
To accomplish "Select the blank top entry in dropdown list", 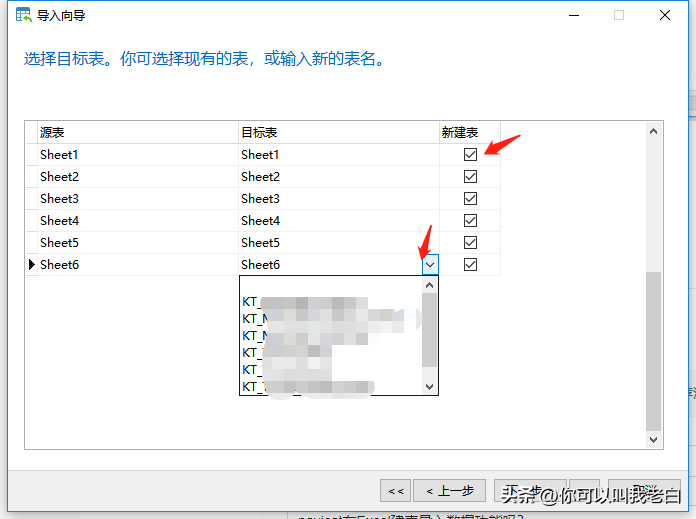I will (331, 285).
